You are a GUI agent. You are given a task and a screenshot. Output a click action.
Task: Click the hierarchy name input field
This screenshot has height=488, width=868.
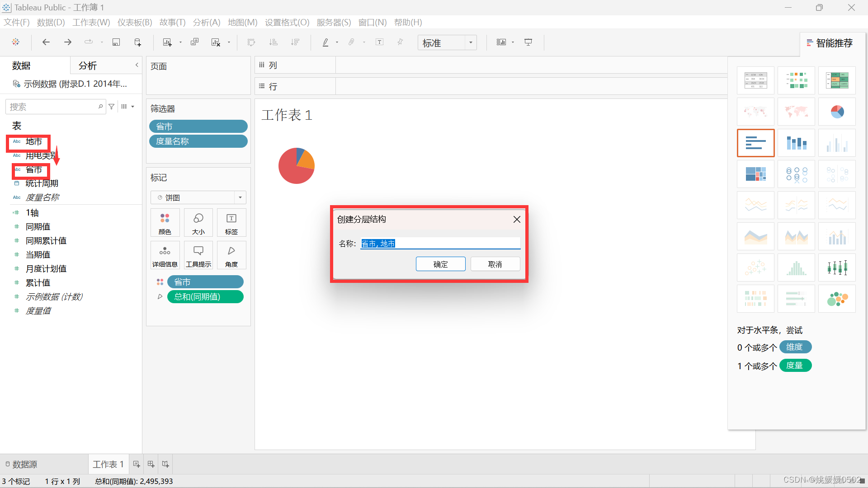coord(440,244)
